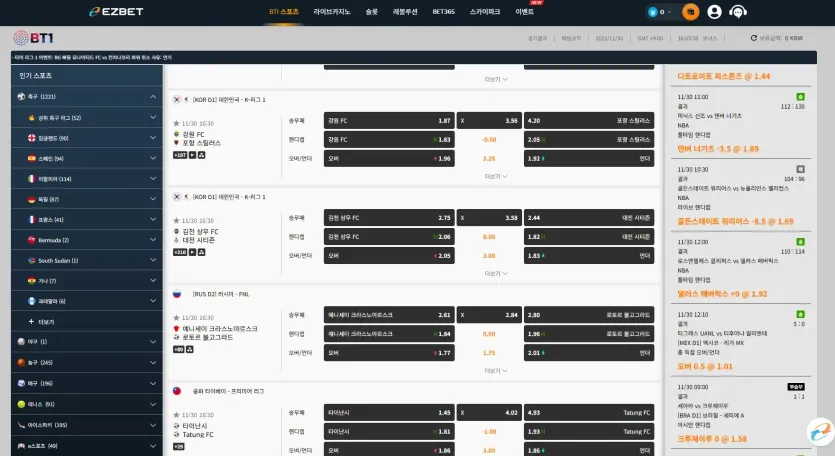The height and width of the screenshot is (456, 835).
Task: Open the 배팅규칙 link in top bar
Action: 571,38
